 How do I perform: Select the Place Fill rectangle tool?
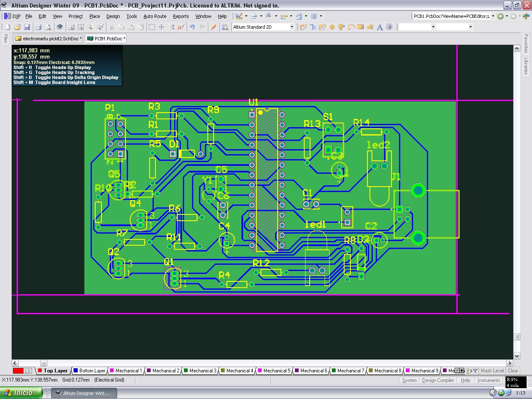pyautogui.click(x=360, y=27)
